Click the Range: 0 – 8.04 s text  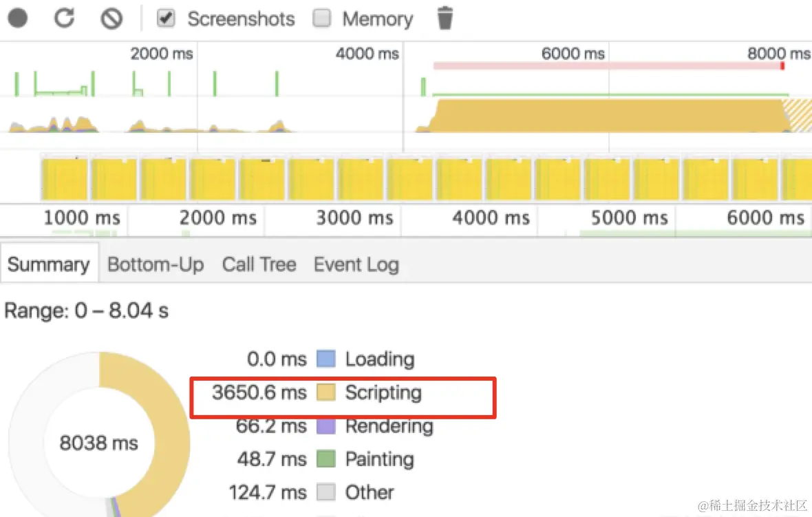pyautogui.click(x=87, y=311)
